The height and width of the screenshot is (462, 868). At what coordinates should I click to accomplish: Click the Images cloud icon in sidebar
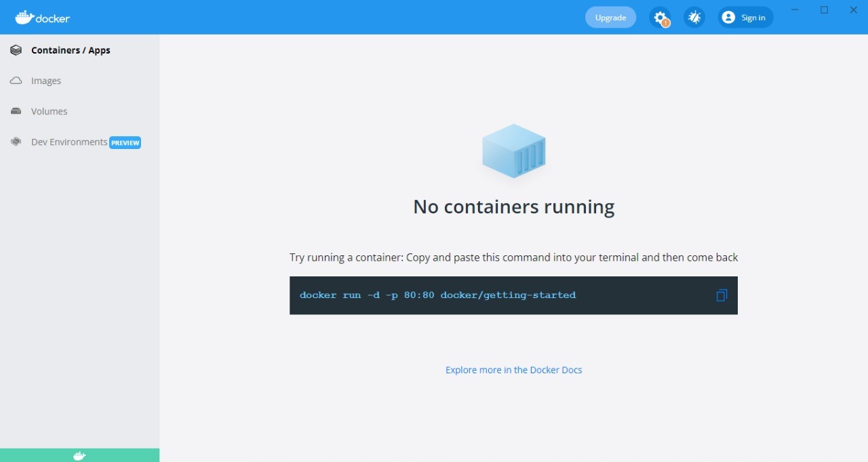pos(16,81)
